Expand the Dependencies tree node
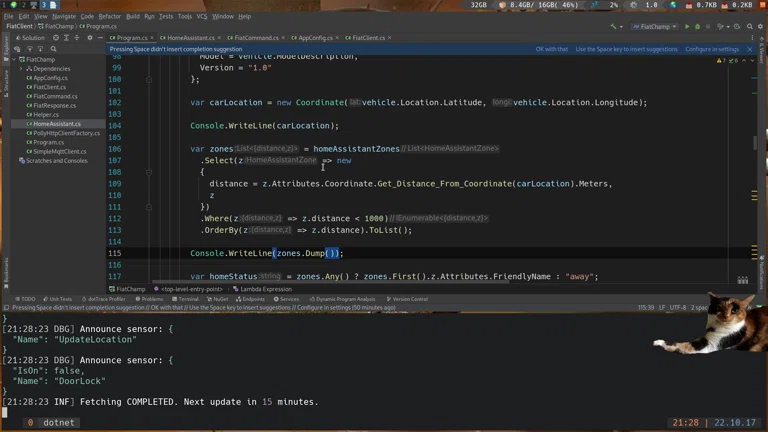This screenshot has height=432, width=768. pos(22,69)
